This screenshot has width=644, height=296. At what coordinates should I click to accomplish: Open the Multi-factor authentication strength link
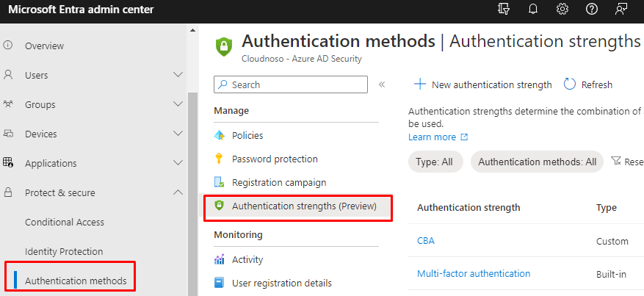[x=474, y=273]
